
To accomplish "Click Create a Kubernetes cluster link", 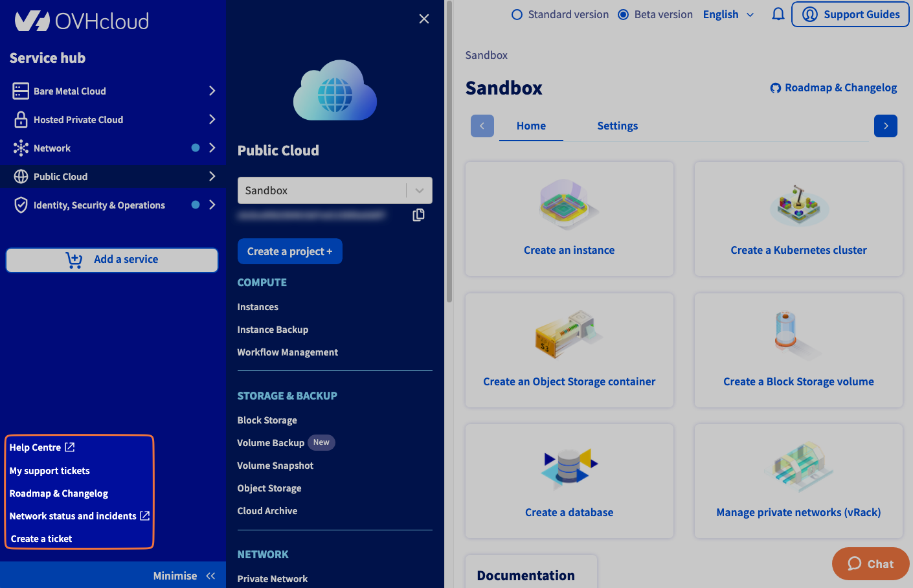I will click(798, 250).
